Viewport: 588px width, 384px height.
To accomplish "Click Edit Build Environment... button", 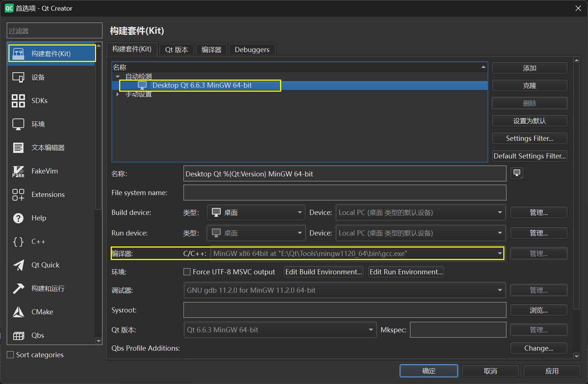I will coord(324,272).
